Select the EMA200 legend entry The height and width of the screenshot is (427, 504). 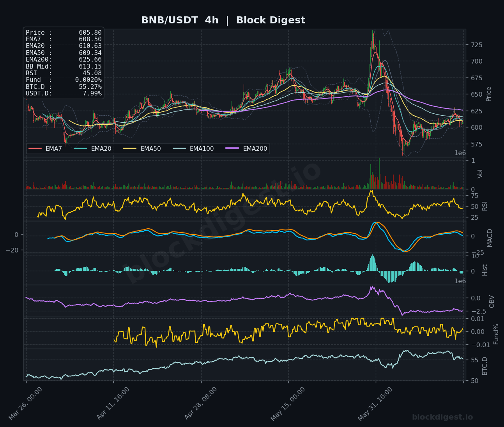click(246, 148)
